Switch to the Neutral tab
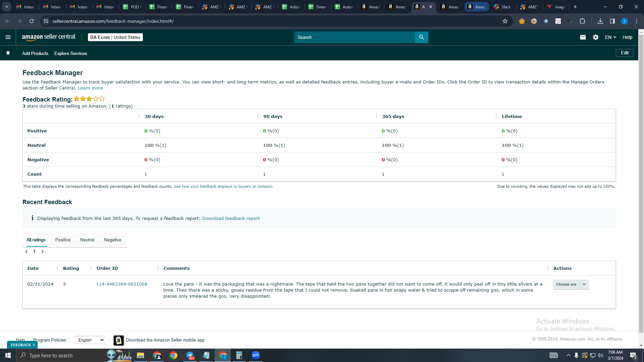The image size is (644, 362). pyautogui.click(x=87, y=240)
